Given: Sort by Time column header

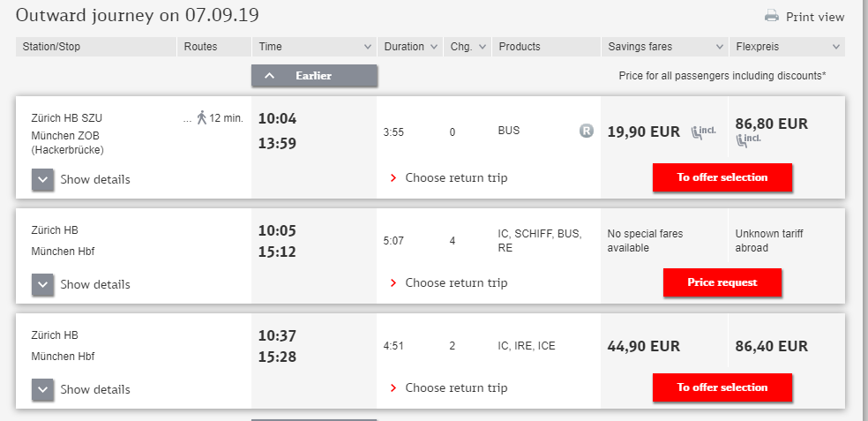Looking at the screenshot, I should coord(314,47).
